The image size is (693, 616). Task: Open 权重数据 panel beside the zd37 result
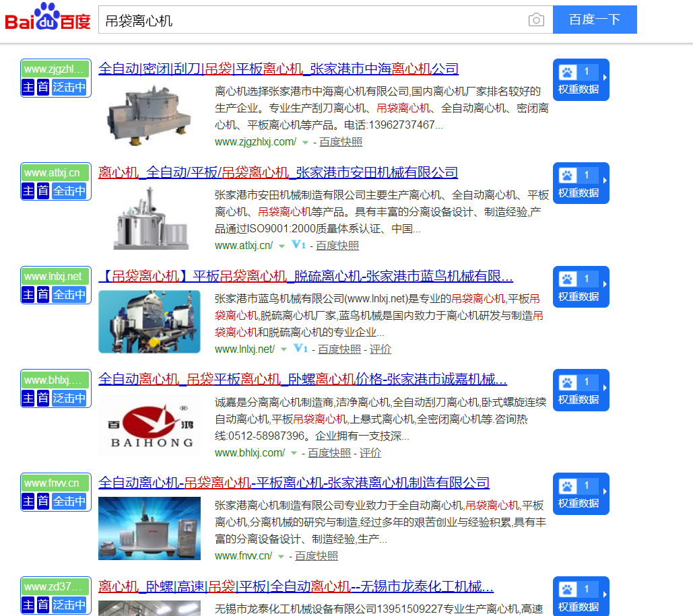[581, 596]
